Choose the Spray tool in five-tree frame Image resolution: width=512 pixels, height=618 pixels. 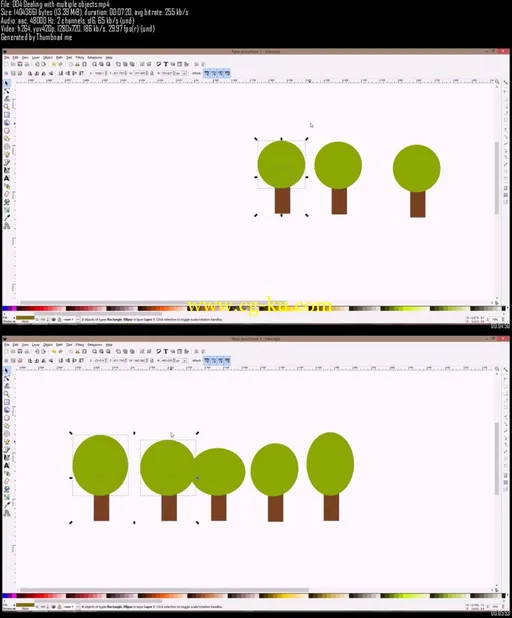tap(7, 473)
